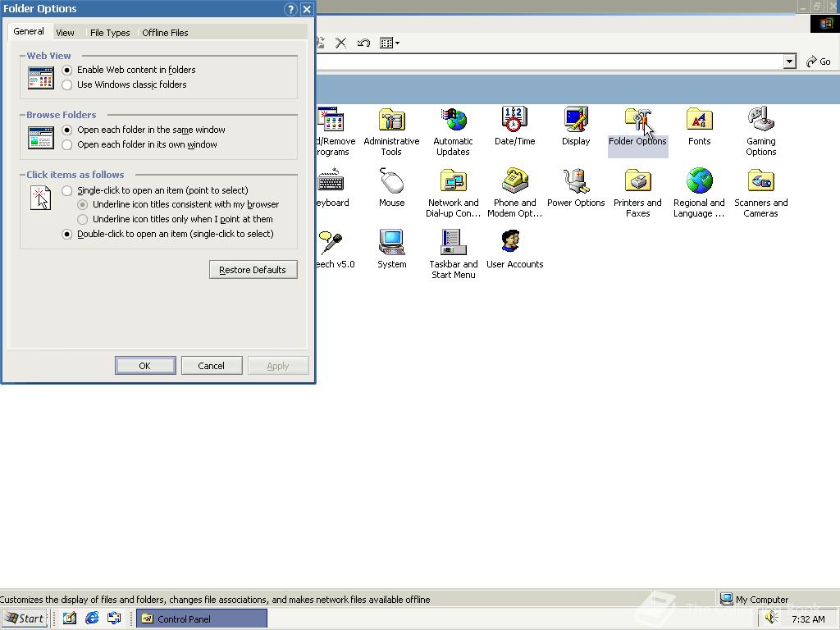Launch Internet Explorer from quick launch
Viewport: 840px width, 630px height.
coord(92,619)
